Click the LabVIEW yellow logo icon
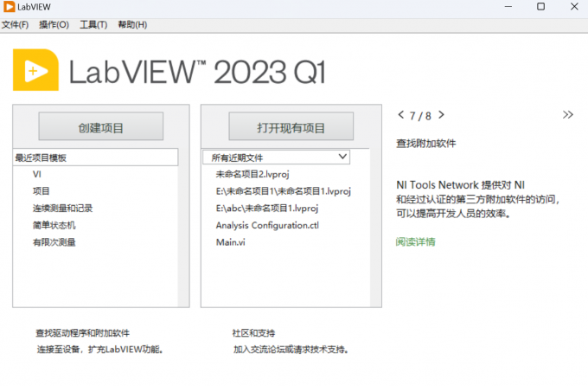This screenshot has width=588, height=386. coord(35,70)
